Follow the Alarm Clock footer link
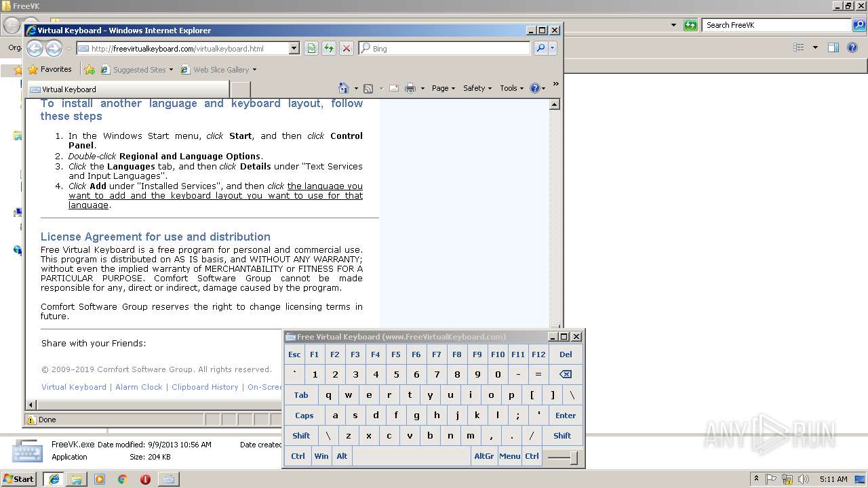 tap(139, 387)
